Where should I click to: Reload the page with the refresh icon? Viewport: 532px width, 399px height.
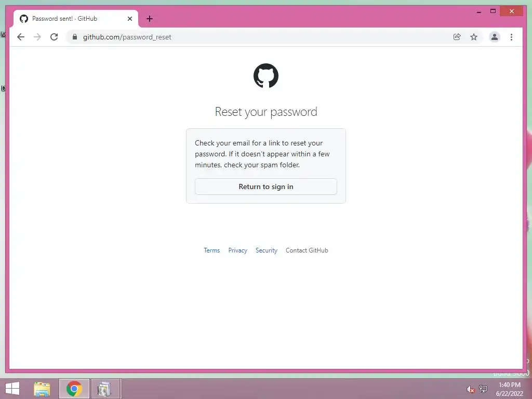tap(54, 37)
